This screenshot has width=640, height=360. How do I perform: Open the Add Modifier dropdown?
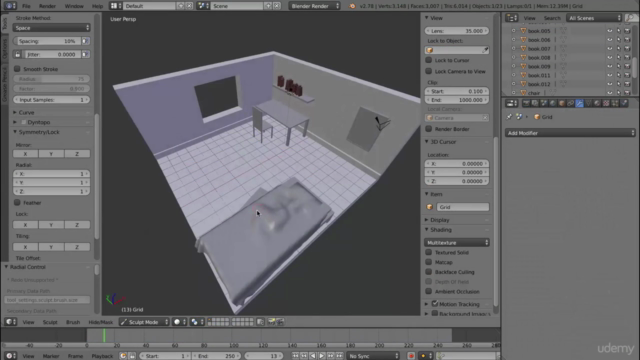click(570, 133)
